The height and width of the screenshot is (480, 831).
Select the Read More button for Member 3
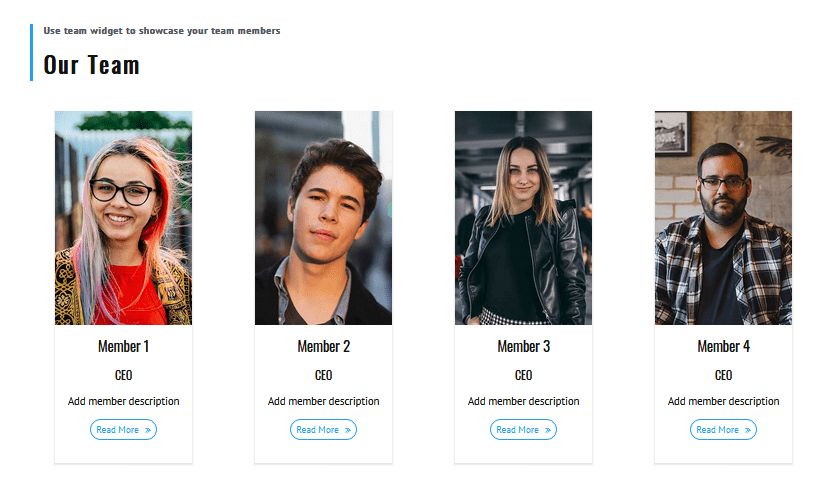(x=523, y=430)
